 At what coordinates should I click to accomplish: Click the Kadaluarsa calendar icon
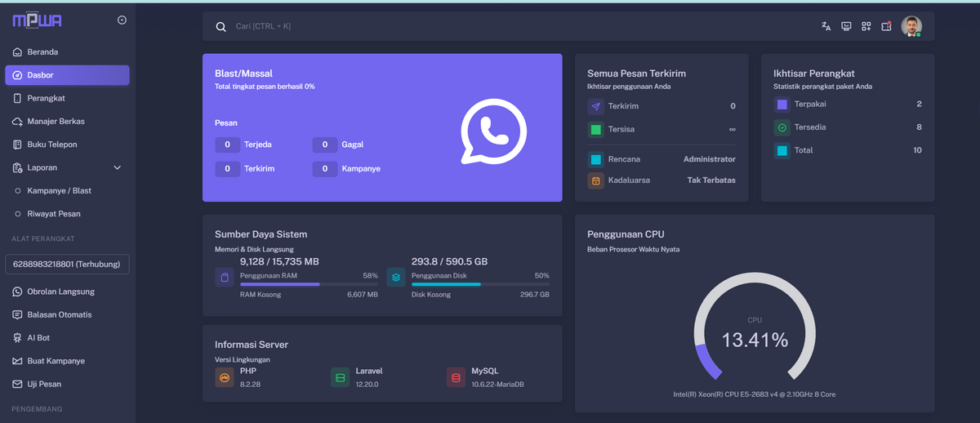595,180
